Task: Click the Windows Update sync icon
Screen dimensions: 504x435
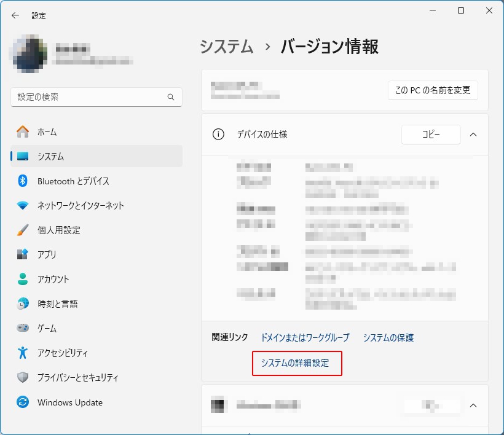Action: pyautogui.click(x=23, y=402)
